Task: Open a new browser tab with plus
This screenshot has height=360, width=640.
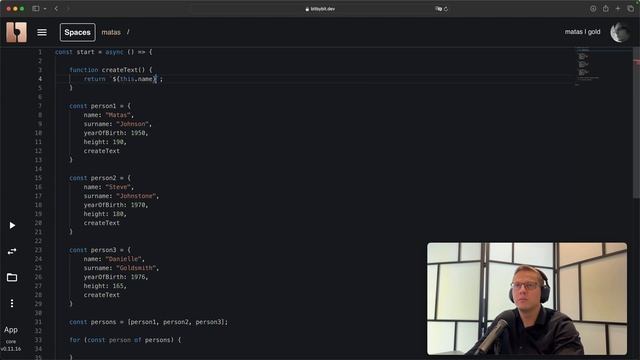Action: (x=618, y=9)
